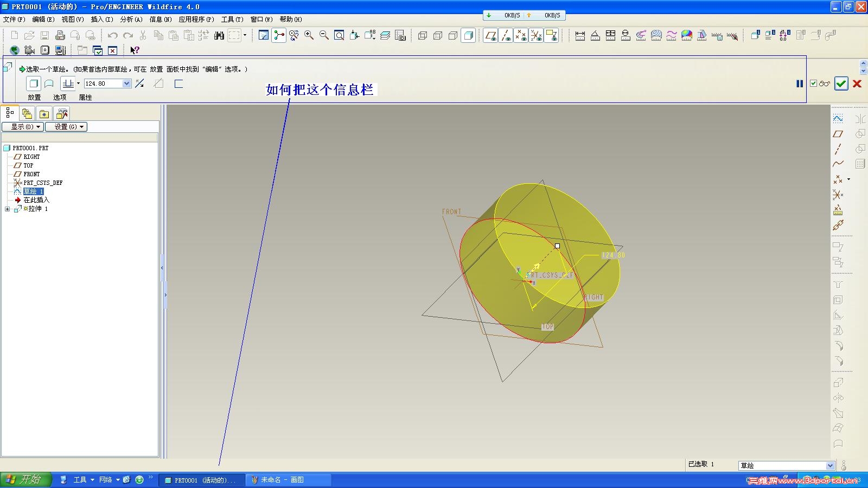Toggle coordinate systems display
The height and width of the screenshot is (488, 868).
click(536, 35)
